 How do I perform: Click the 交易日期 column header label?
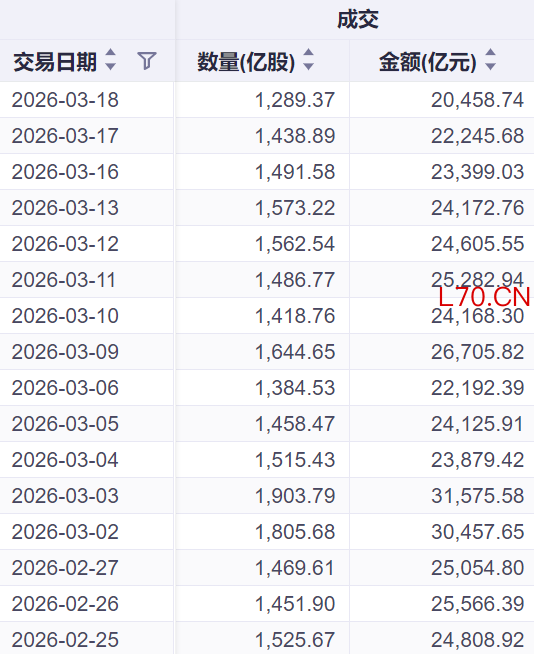click(x=55, y=62)
